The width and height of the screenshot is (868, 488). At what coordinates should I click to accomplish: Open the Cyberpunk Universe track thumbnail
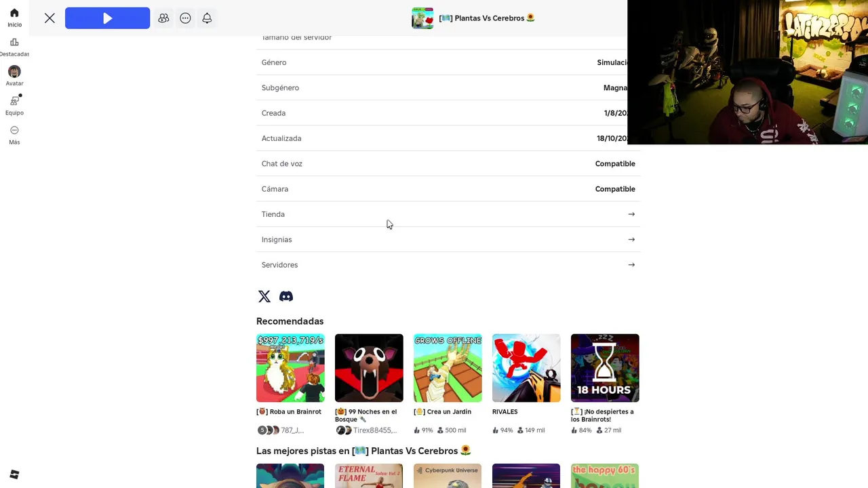click(x=448, y=476)
